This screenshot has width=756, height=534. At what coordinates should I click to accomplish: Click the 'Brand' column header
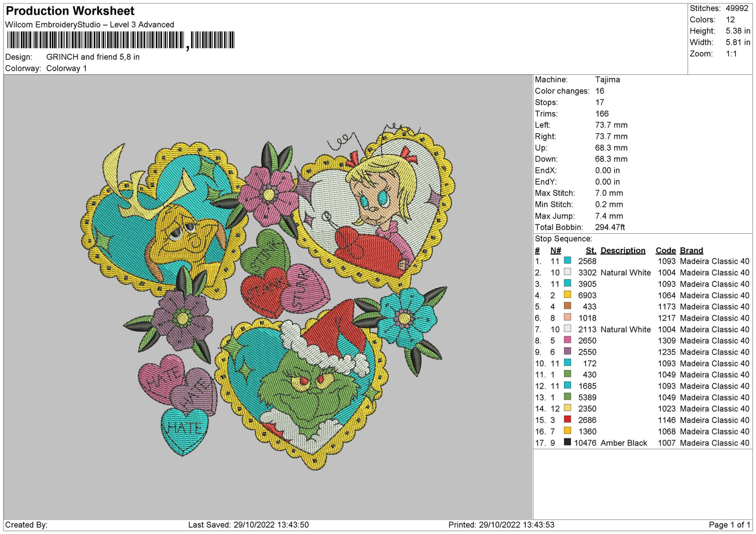691,251
